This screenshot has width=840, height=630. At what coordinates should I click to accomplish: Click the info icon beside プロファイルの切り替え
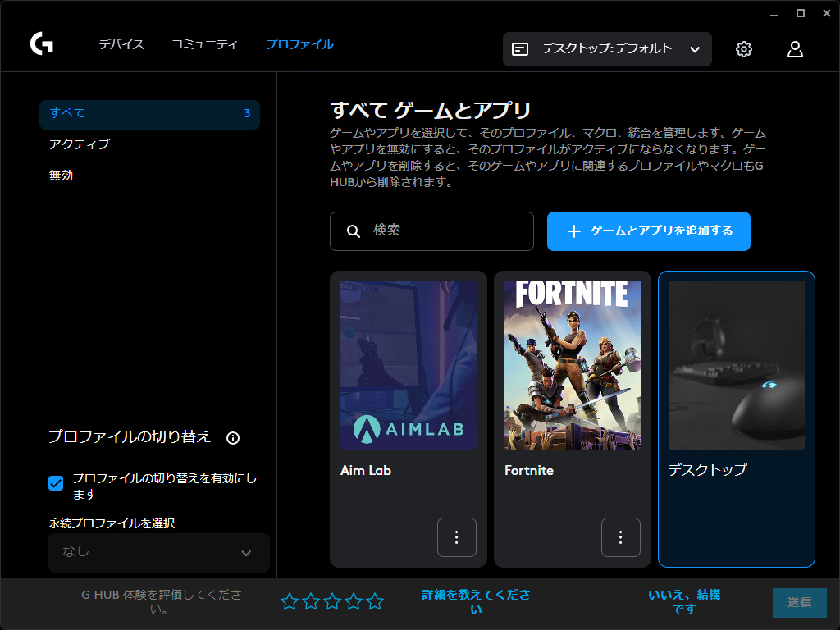click(x=233, y=438)
